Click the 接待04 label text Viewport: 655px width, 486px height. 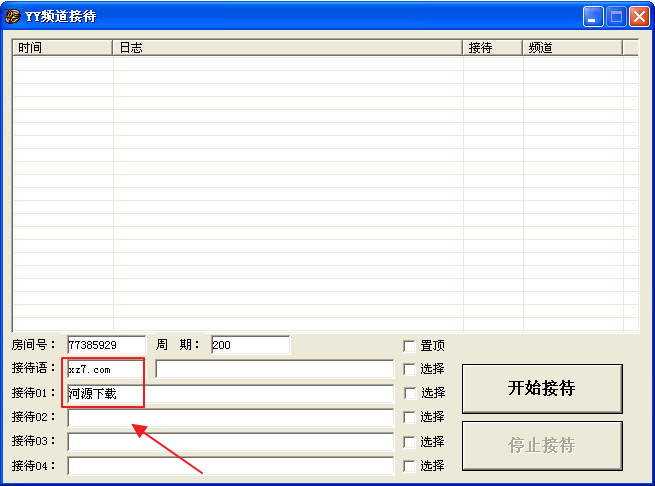point(33,466)
